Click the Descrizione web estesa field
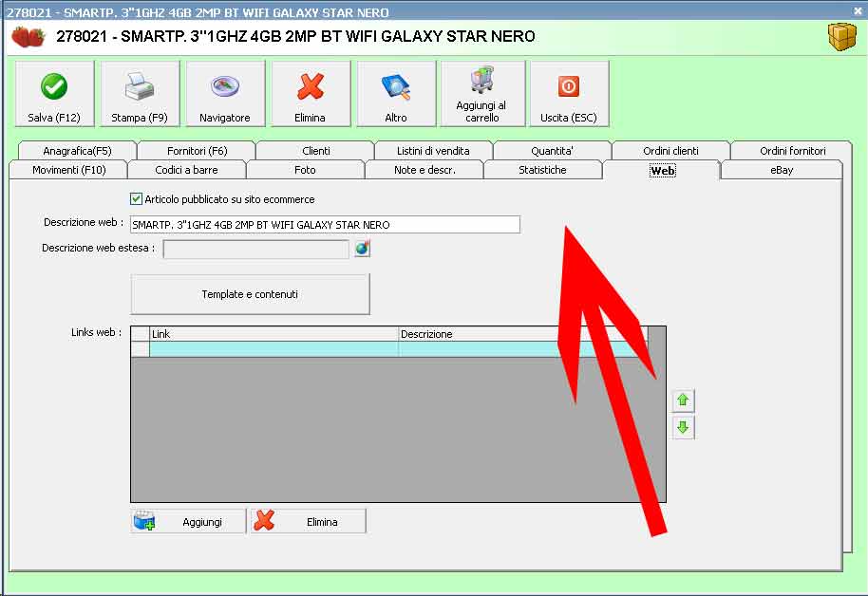 [256, 249]
